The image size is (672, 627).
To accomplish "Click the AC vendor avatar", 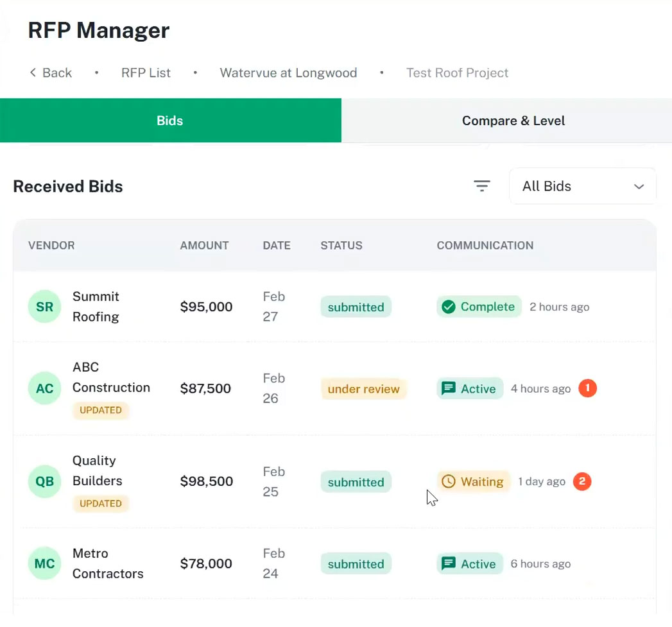I will pos(44,388).
